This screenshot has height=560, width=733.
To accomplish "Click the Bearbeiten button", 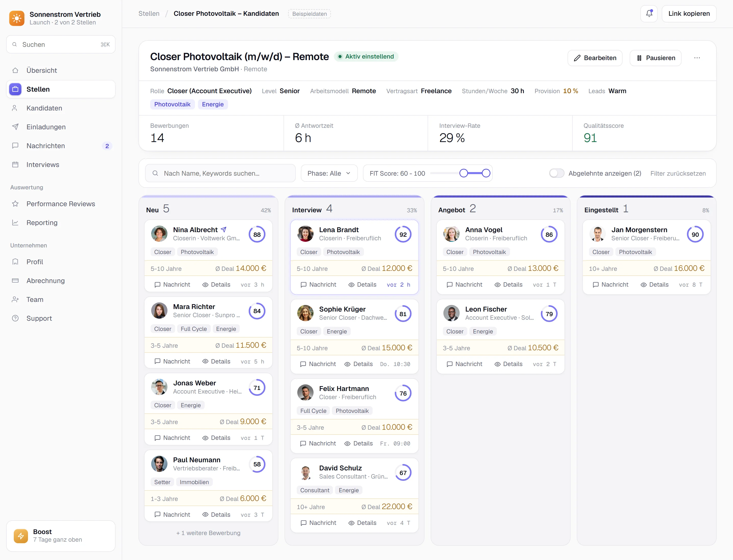I will coord(595,58).
